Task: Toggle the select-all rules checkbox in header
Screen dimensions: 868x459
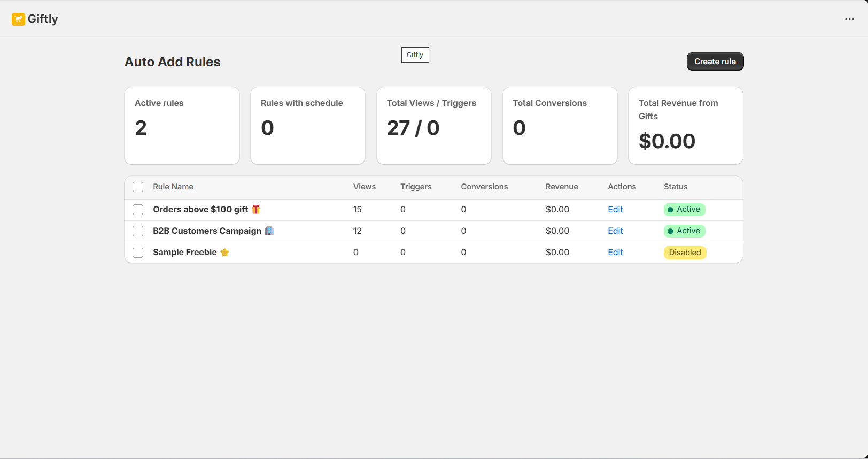Action: 138,187
